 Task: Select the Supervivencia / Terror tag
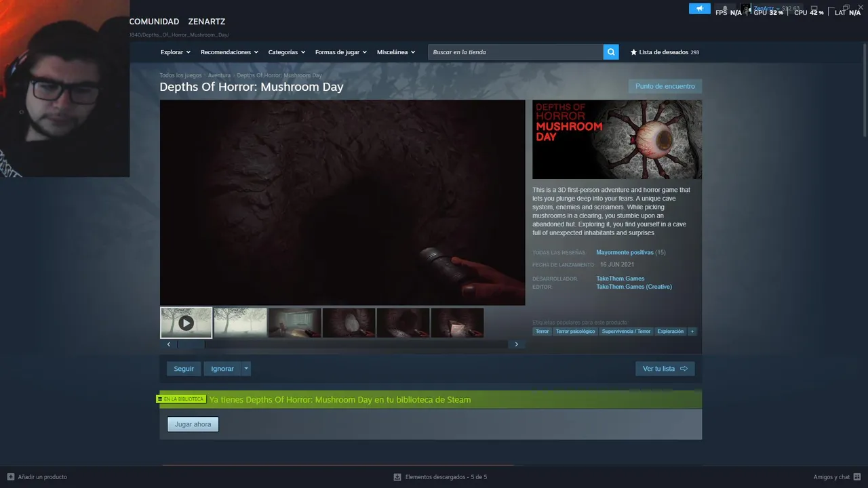pyautogui.click(x=626, y=331)
